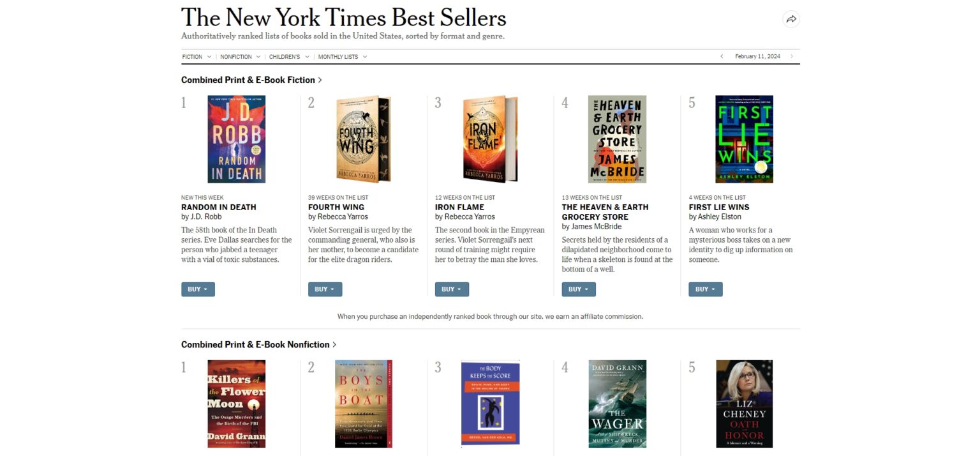
Task: Open the Killers of the Flower Moon cover
Action: (237, 404)
